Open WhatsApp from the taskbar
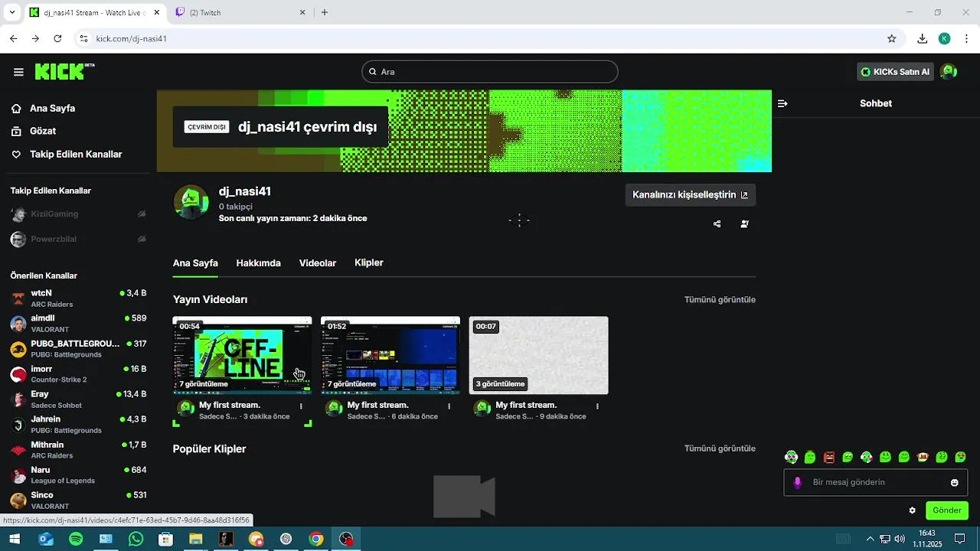Viewport: 980px width, 551px height. [136, 539]
